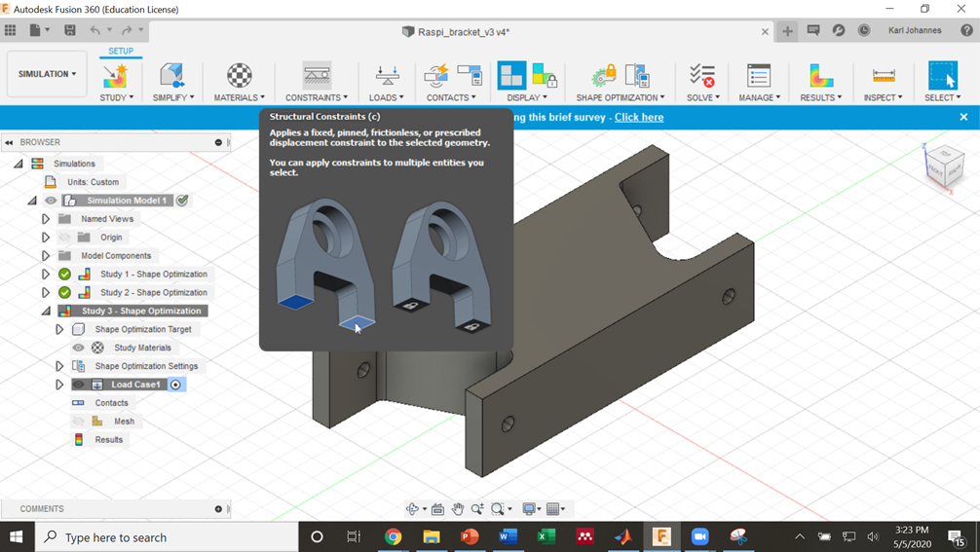Click the ViewCube orientation cube
Screen dimensions: 980x552
pyautogui.click(x=943, y=166)
